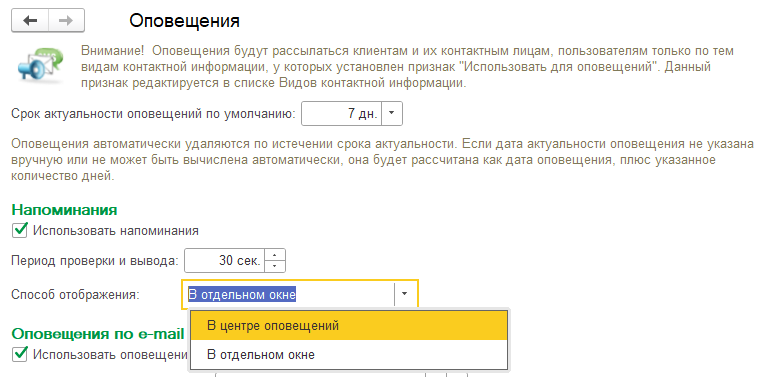766x377 pixels.
Task: Click the 'Использовать напоминания' label text
Action: [116, 230]
